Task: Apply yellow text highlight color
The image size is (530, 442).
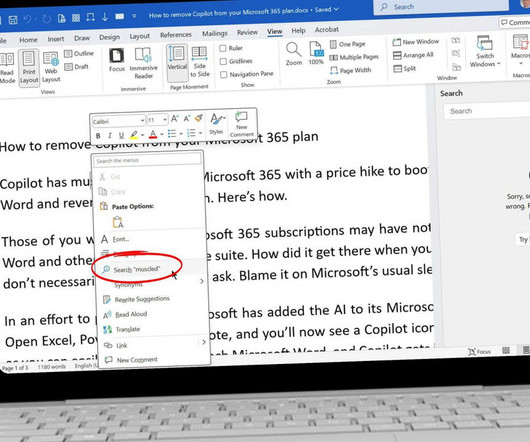Action: (x=134, y=135)
